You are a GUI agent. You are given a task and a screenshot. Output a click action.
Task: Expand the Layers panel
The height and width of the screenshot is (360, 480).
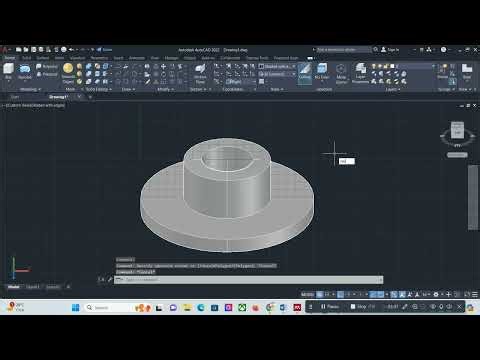pos(393,89)
